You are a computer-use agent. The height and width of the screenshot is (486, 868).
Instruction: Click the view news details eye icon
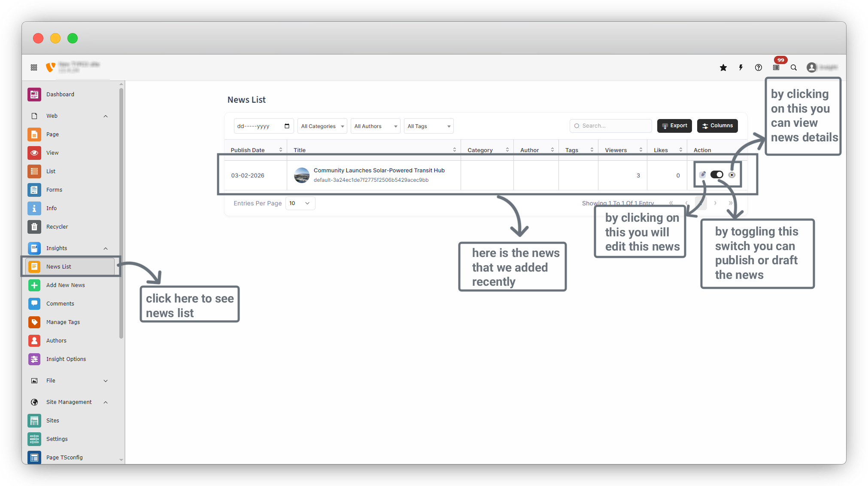[x=732, y=174]
